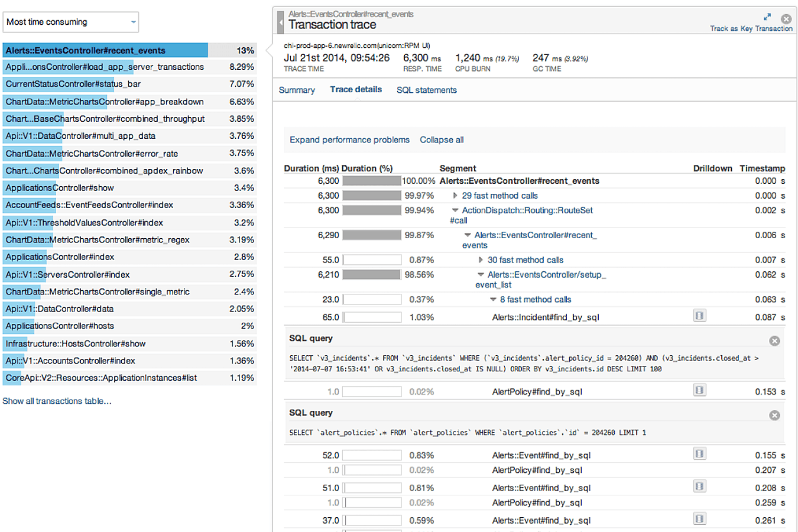Expand the 29 fast method calls row
The width and height of the screenshot is (798, 532).
(455, 196)
